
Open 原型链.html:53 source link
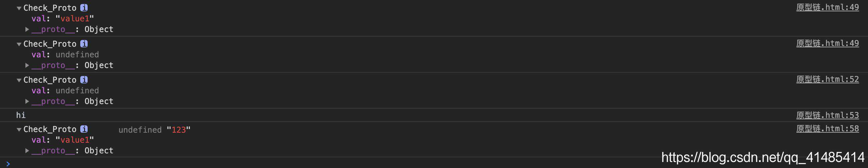click(827, 115)
